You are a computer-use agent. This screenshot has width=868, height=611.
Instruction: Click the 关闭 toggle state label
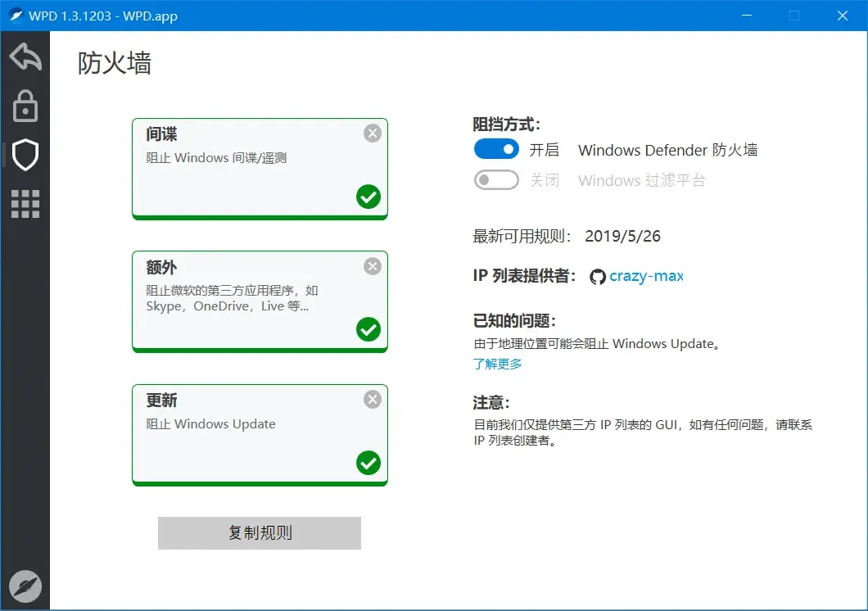(545, 180)
